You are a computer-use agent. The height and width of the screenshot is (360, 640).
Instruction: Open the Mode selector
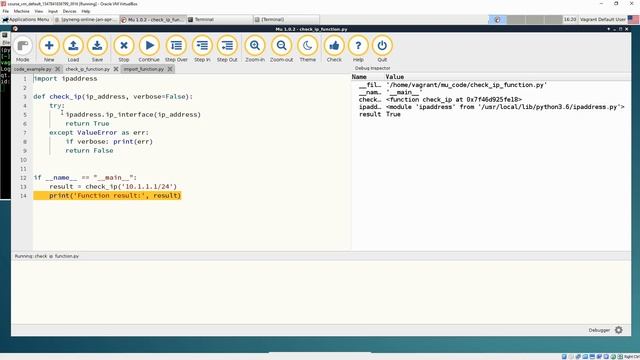[x=22, y=49]
